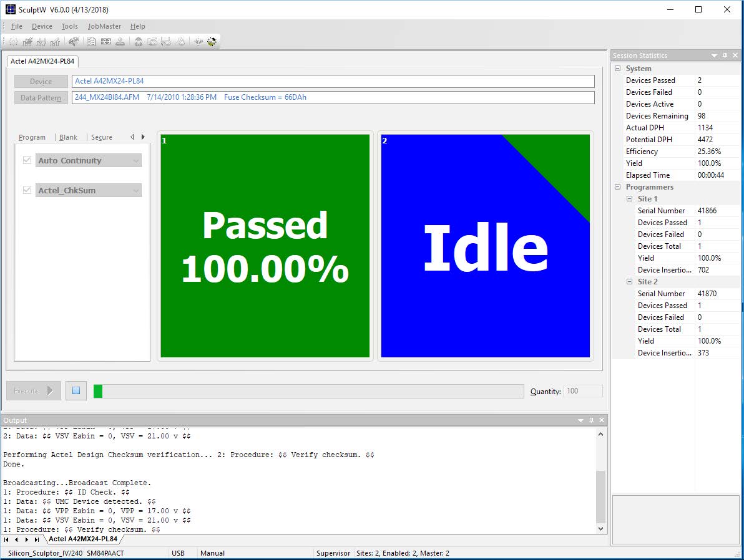Click the job progress bar
744x560 pixels.
(x=308, y=391)
